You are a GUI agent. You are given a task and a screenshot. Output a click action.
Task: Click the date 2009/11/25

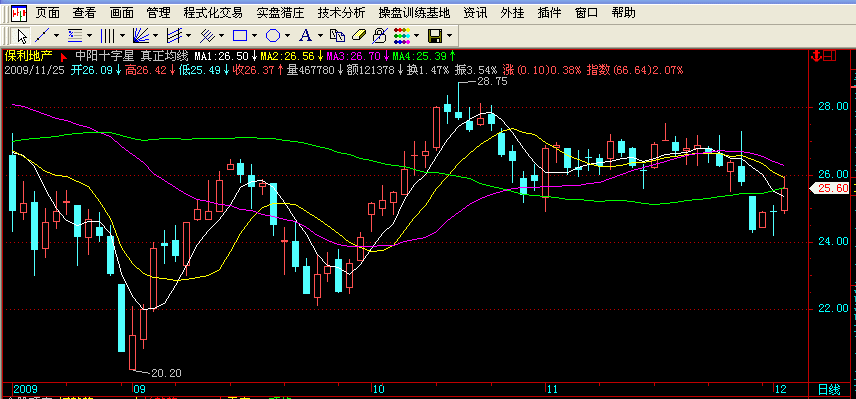[34, 70]
